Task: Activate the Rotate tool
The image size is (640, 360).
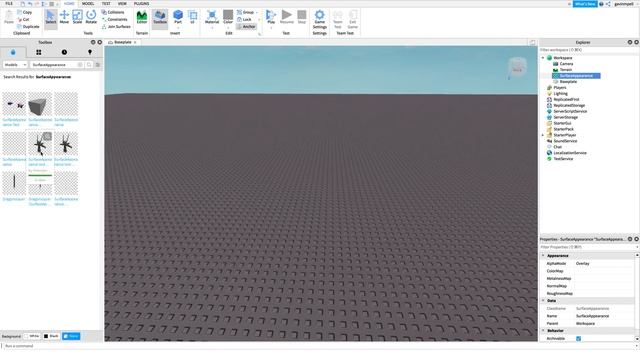Action: coord(91,18)
